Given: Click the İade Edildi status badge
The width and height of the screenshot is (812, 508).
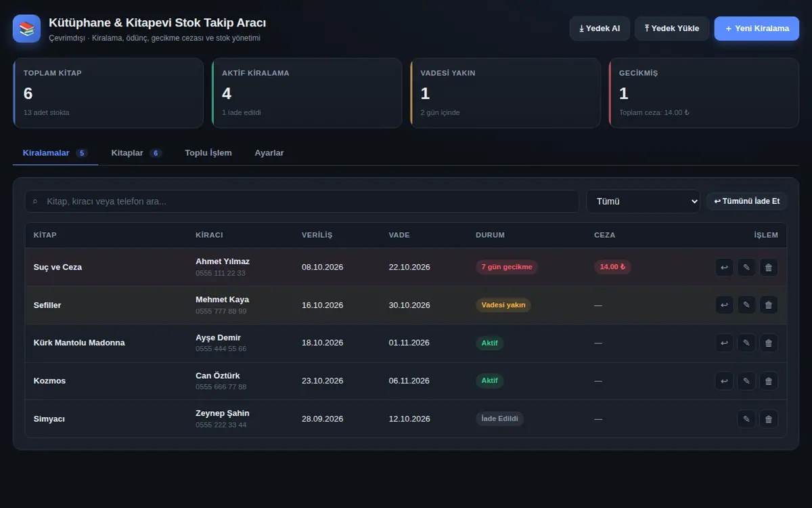Looking at the screenshot, I should pyautogui.click(x=499, y=419).
